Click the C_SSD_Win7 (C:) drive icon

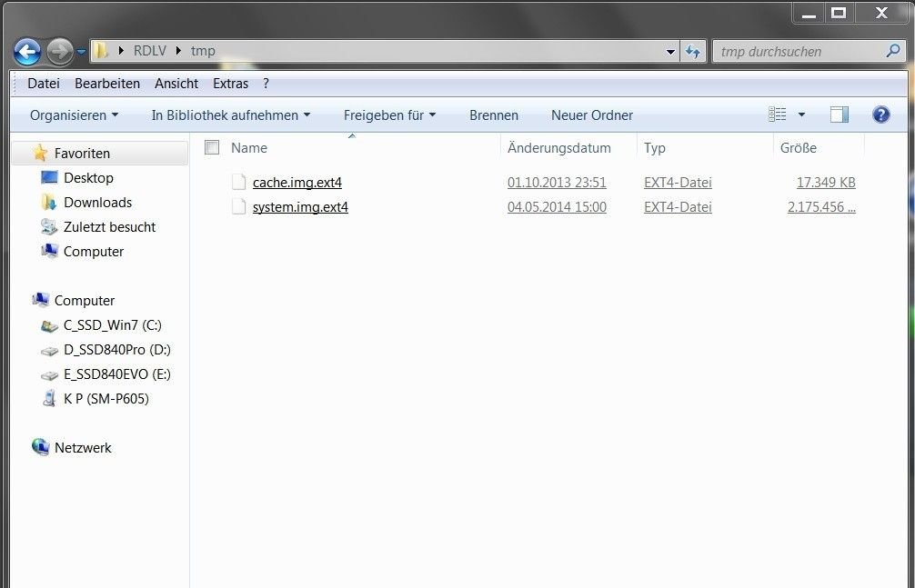pos(49,325)
